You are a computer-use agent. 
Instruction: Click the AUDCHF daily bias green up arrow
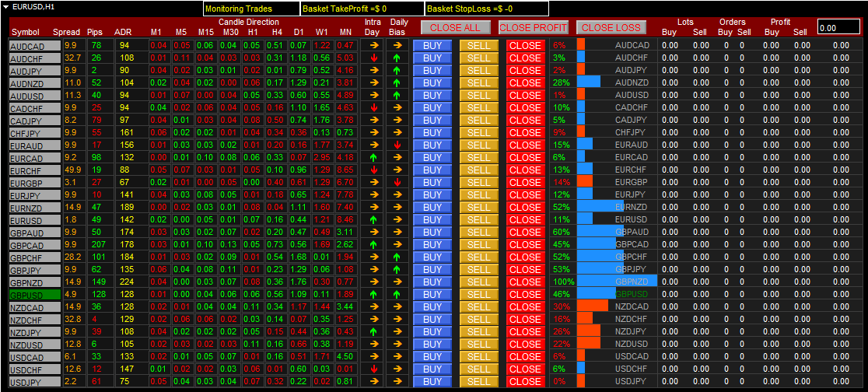397,58
